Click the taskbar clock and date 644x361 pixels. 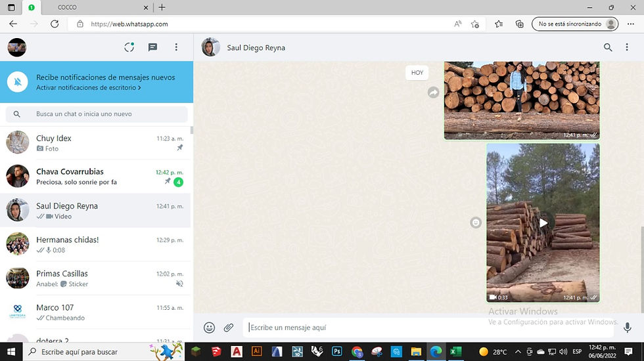tap(602, 352)
